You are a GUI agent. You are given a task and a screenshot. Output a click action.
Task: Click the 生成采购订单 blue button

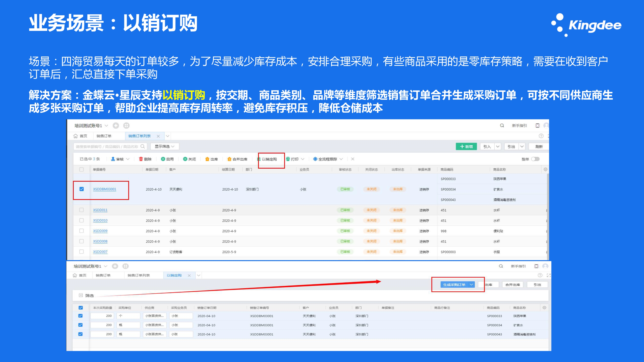pyautogui.click(x=454, y=285)
